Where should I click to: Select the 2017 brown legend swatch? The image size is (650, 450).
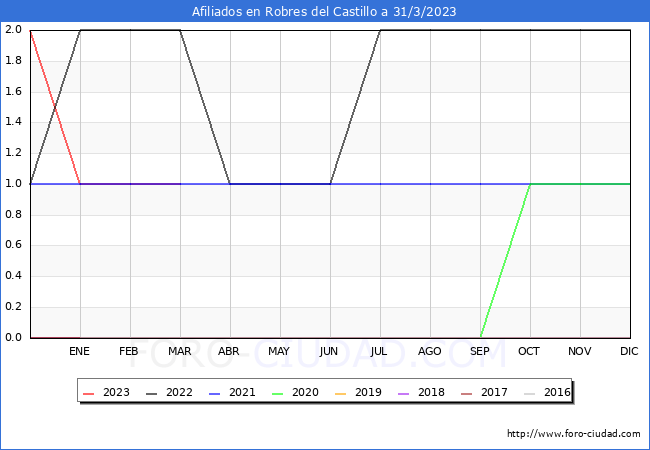click(x=466, y=393)
